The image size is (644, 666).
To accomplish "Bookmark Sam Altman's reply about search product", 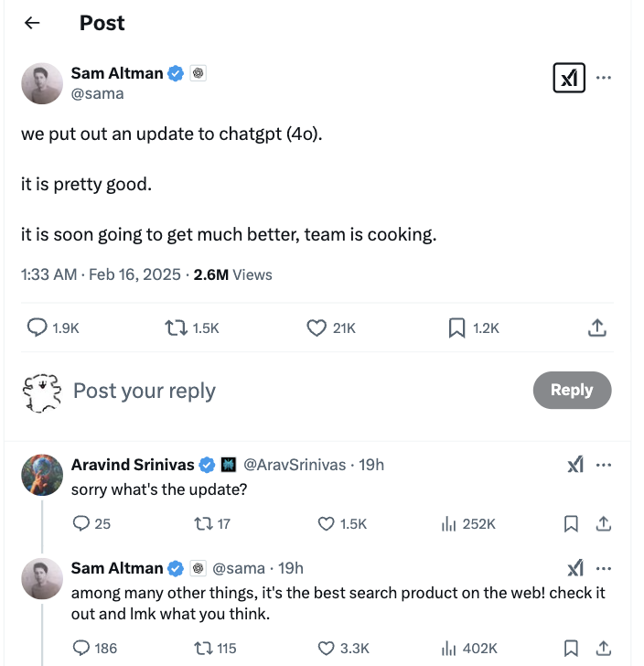I will coord(571,648).
